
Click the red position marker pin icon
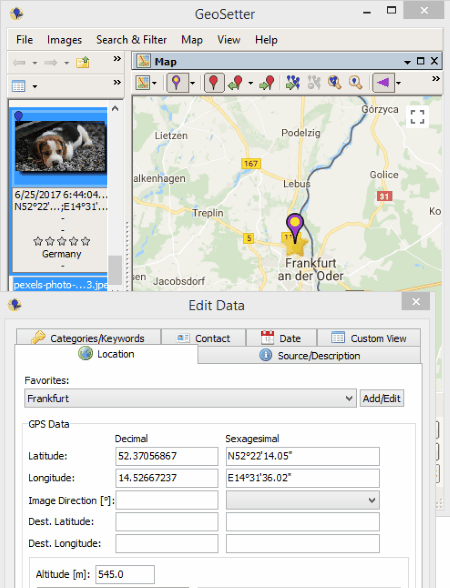pyautogui.click(x=214, y=82)
